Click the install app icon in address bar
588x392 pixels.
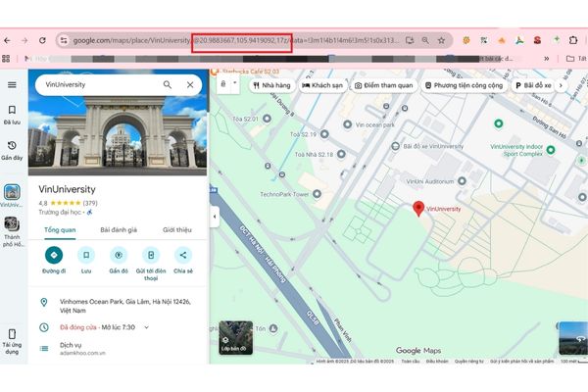410,40
